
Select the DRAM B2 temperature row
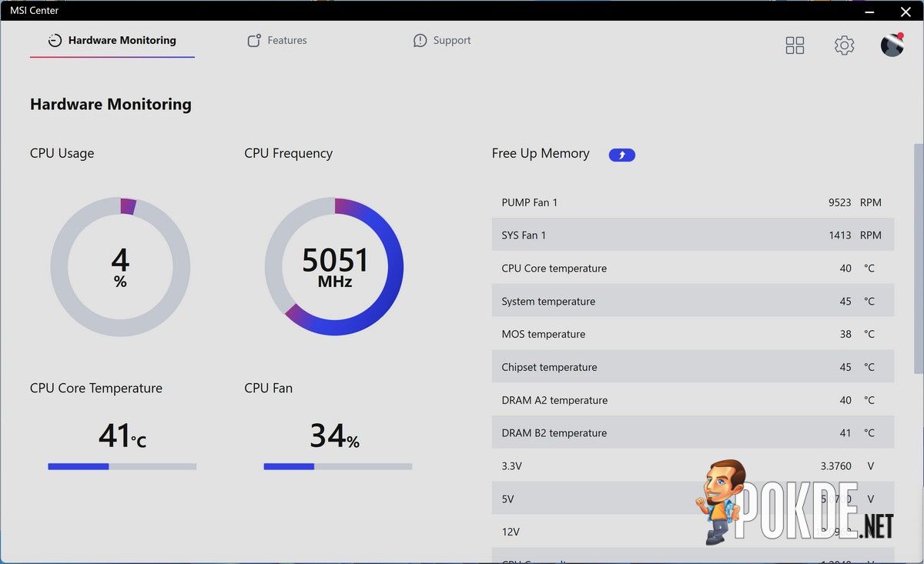693,433
